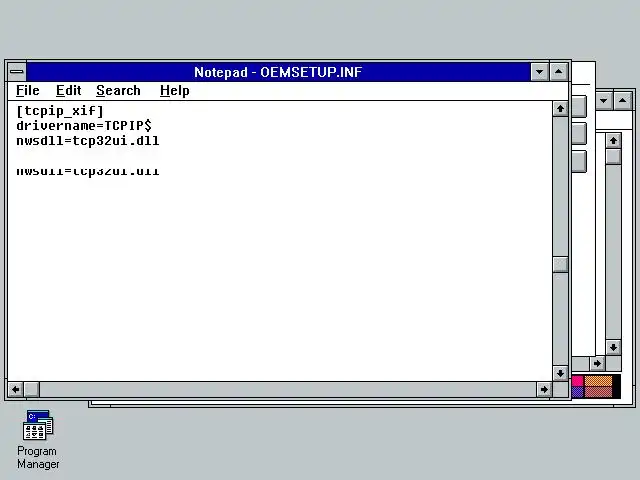
Task: Minimize the background window behind Notepad
Action: (x=603, y=100)
